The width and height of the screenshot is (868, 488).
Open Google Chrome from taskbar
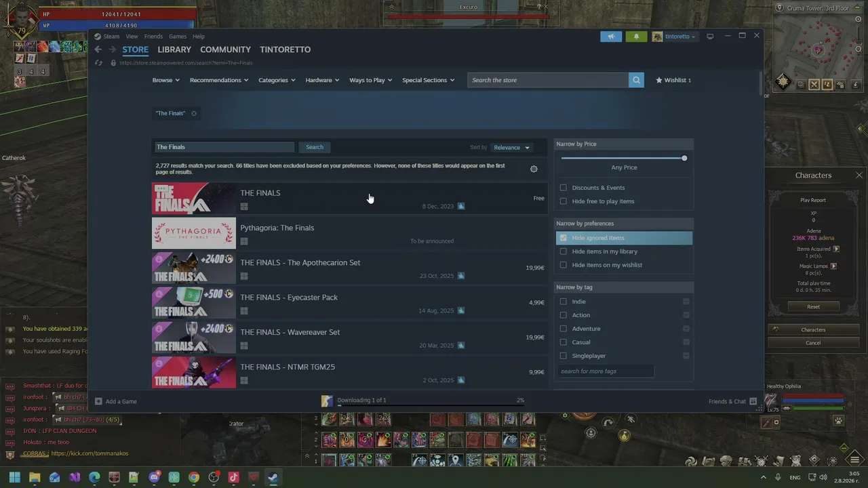194,477
